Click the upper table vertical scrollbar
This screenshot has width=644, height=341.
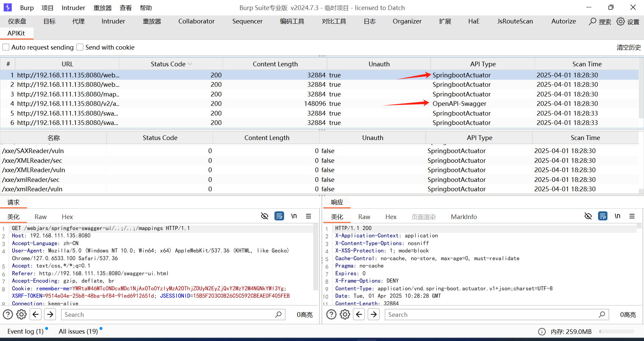pos(641,89)
